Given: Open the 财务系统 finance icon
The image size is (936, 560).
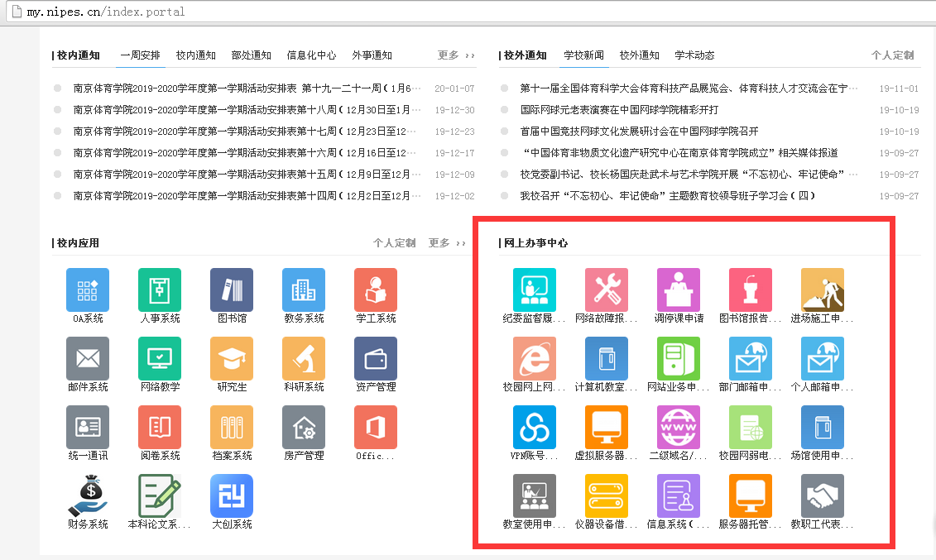Looking at the screenshot, I should point(88,496).
